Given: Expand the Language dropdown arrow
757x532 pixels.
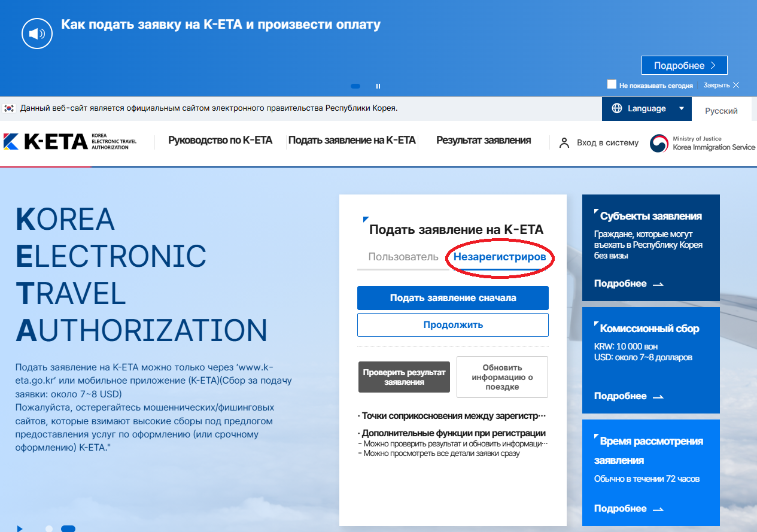Looking at the screenshot, I should pos(681,108).
